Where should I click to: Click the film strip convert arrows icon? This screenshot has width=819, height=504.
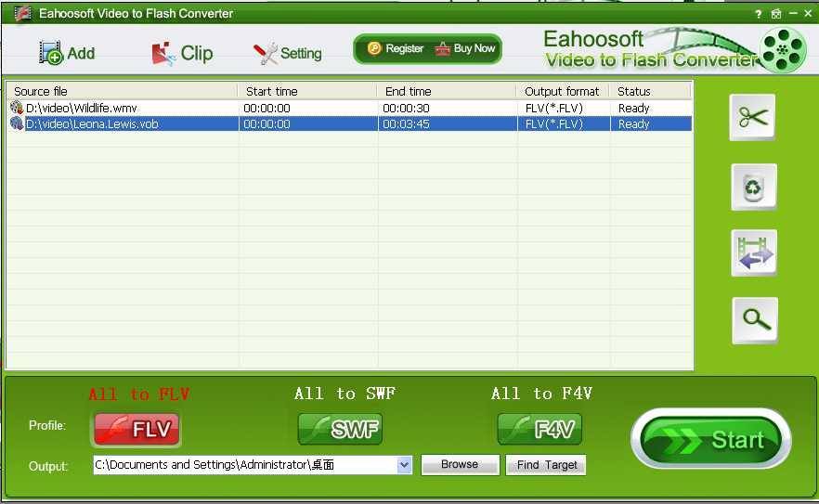753,252
